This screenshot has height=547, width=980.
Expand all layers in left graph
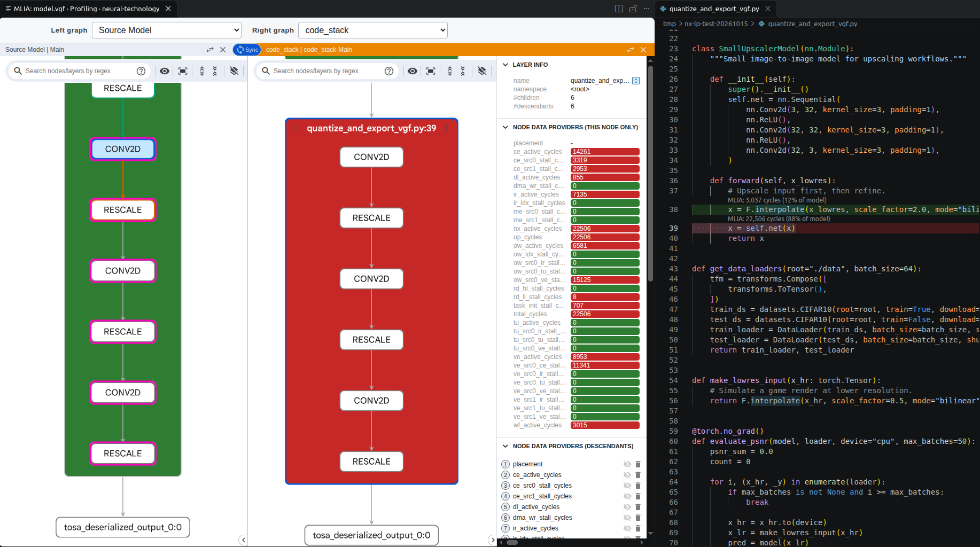[202, 71]
